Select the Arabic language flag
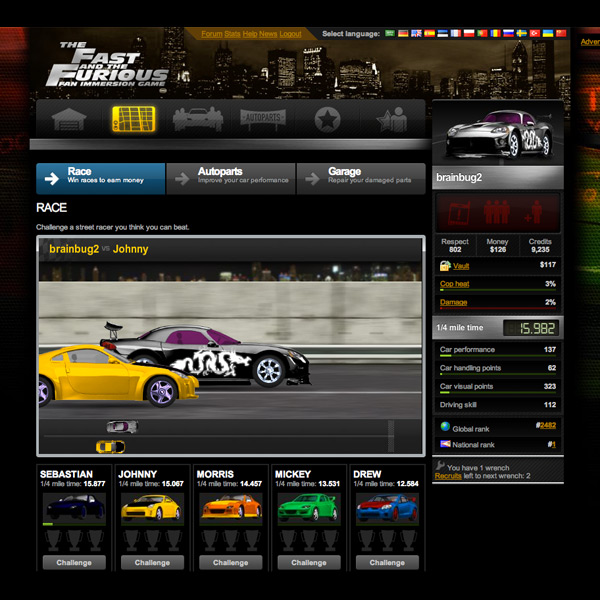This screenshot has height=600, width=600. [x=390, y=33]
